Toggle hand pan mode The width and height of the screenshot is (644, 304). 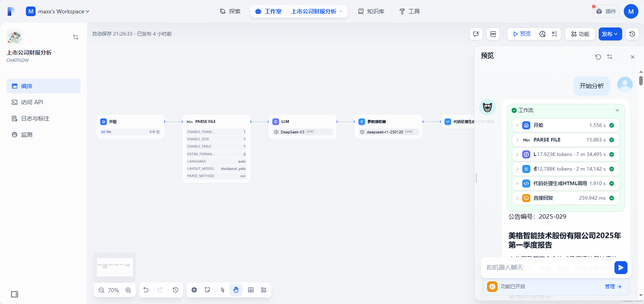[236, 290]
